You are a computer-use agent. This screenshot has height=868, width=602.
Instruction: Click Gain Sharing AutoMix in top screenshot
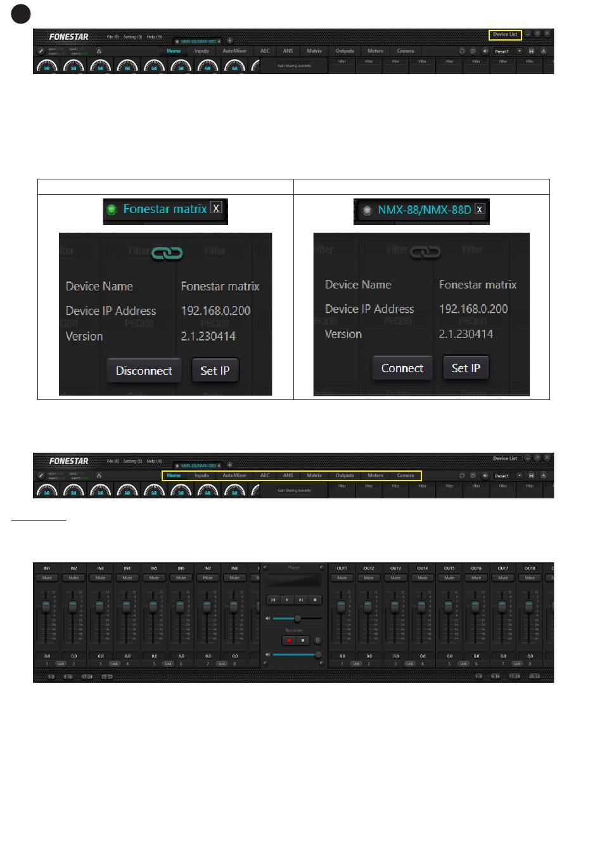(x=294, y=65)
